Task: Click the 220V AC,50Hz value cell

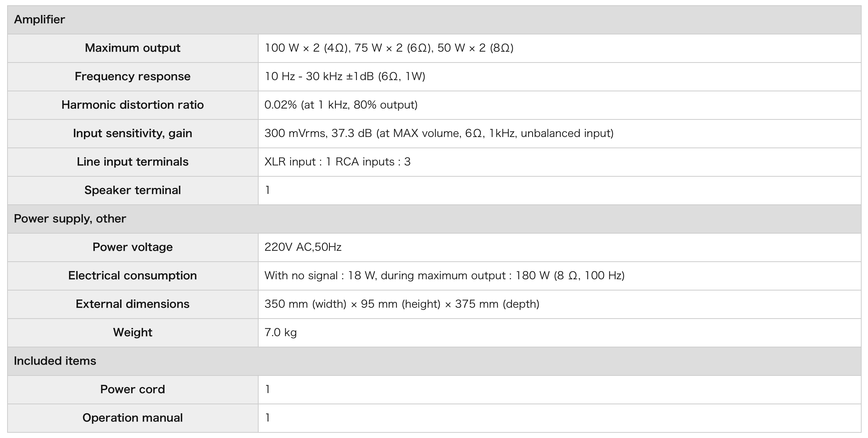Action: pyautogui.click(x=560, y=247)
